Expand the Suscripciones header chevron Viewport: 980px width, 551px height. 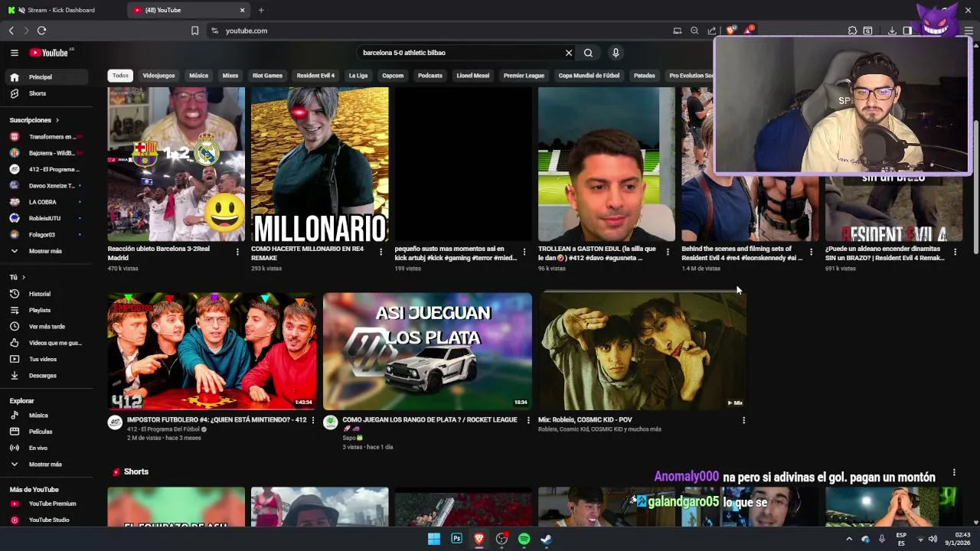tap(57, 120)
